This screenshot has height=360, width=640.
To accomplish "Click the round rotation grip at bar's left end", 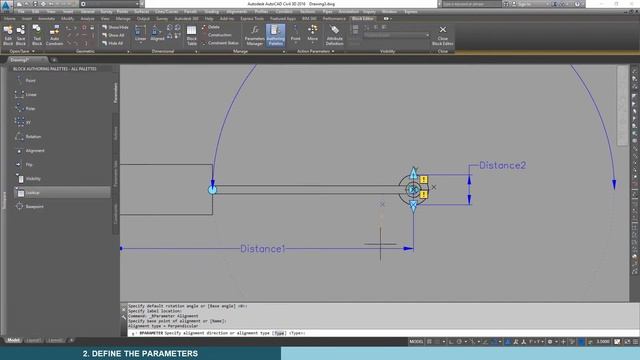I will [x=212, y=189].
